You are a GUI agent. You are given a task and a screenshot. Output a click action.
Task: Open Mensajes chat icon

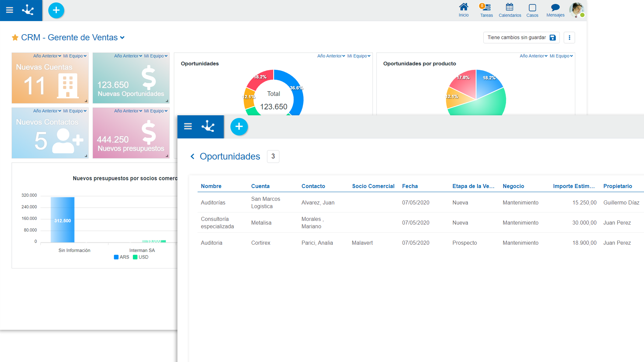pos(555,10)
